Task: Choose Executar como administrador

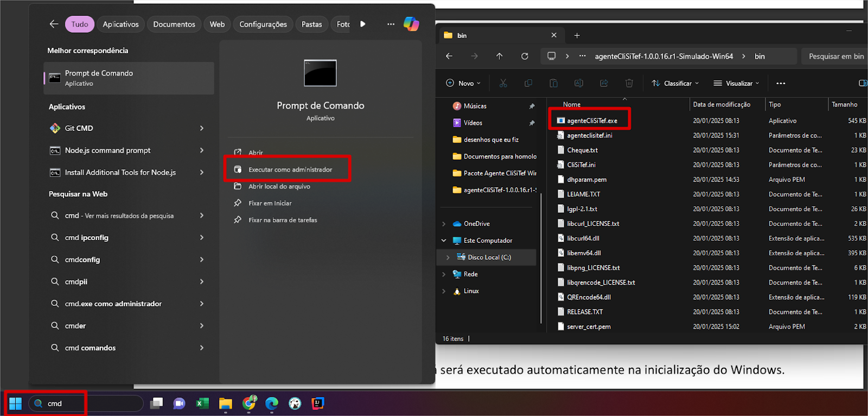Action: [290, 169]
